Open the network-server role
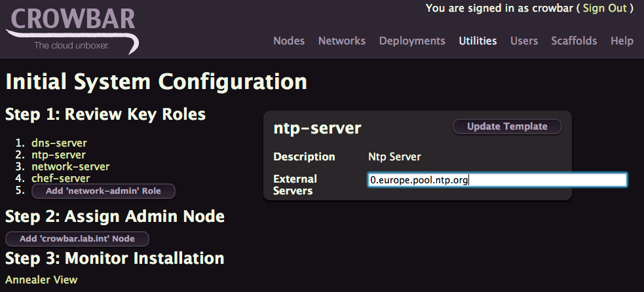Image resolution: width=644 pixels, height=292 pixels. pos(71,167)
